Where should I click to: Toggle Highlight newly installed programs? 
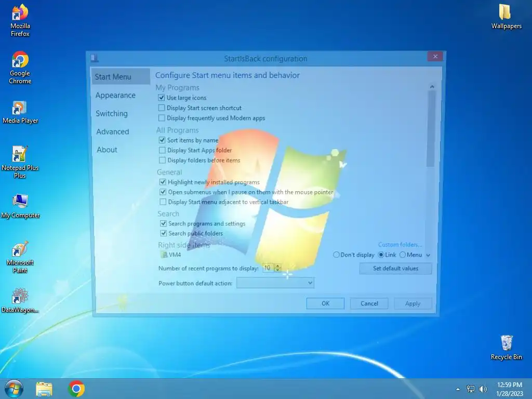pos(163,182)
